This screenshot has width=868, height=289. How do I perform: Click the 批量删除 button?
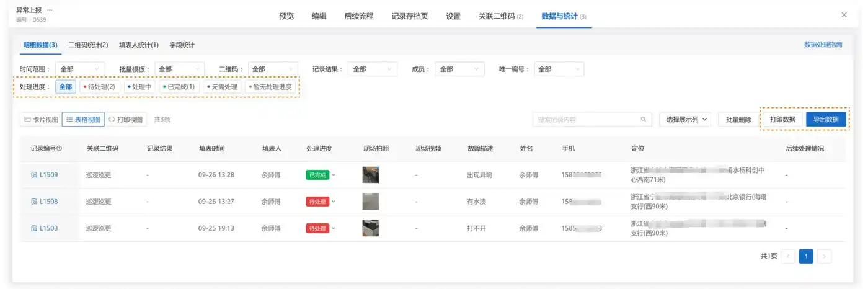[738, 119]
